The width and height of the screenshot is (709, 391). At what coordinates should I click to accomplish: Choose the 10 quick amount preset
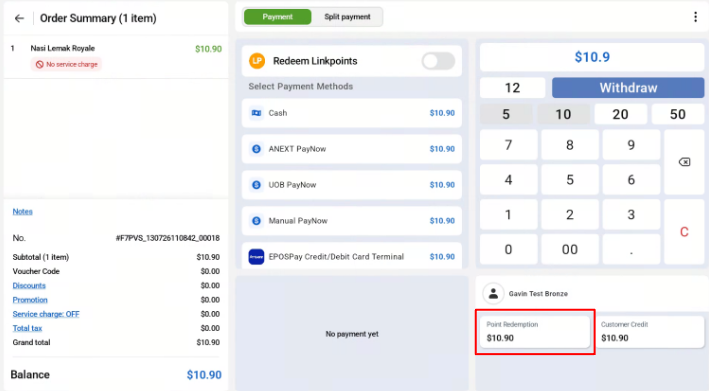563,114
